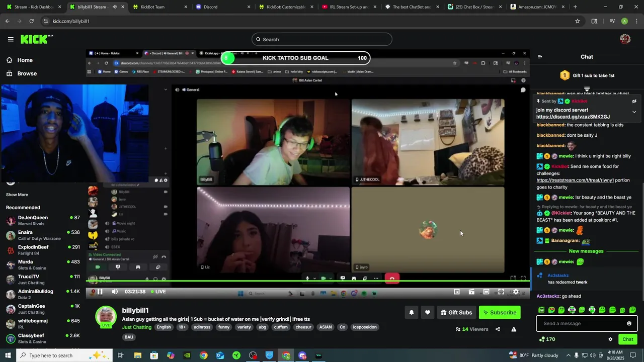Open the profile avatar menu

625,39
